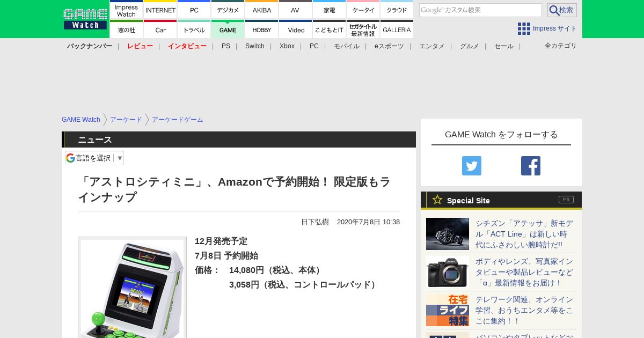Select the GAME tab

click(228, 30)
